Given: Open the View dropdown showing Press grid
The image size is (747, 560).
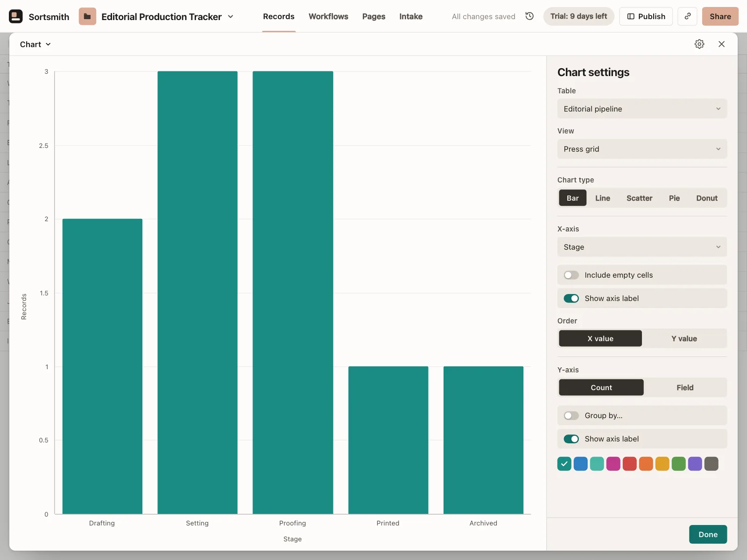Looking at the screenshot, I should [642, 149].
